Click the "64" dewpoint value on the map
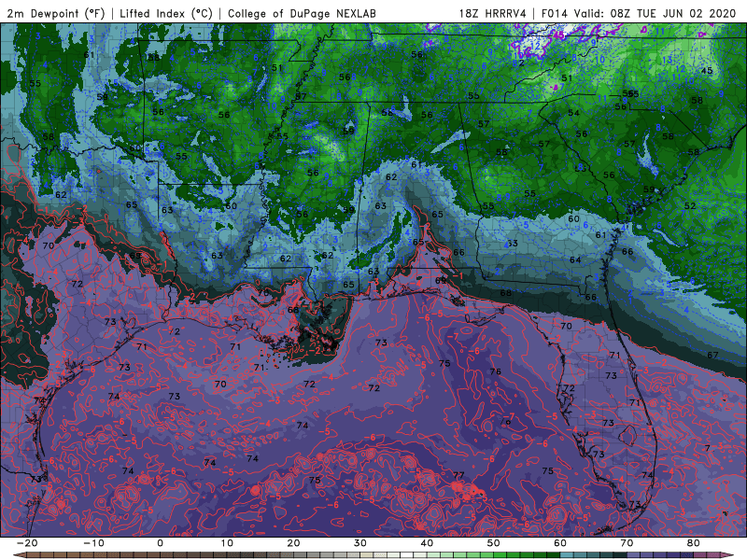 click(x=575, y=259)
